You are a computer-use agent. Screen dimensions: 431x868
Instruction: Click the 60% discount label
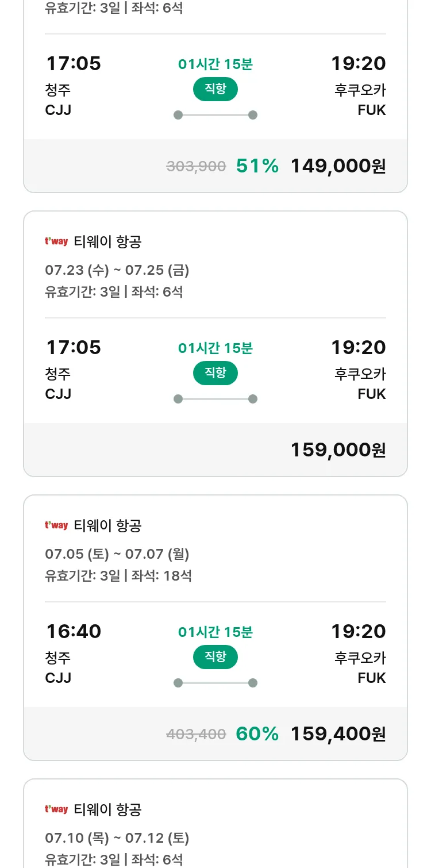pos(257,734)
